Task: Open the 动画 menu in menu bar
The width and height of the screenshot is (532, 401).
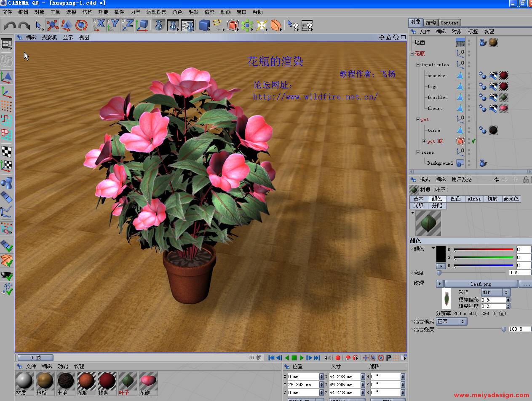Action: click(x=225, y=12)
